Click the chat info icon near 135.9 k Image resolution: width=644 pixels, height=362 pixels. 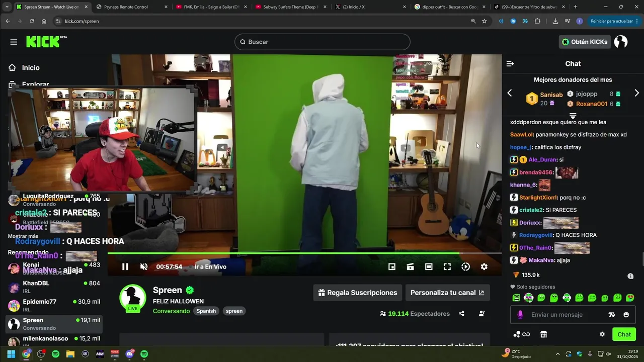[x=630, y=276]
